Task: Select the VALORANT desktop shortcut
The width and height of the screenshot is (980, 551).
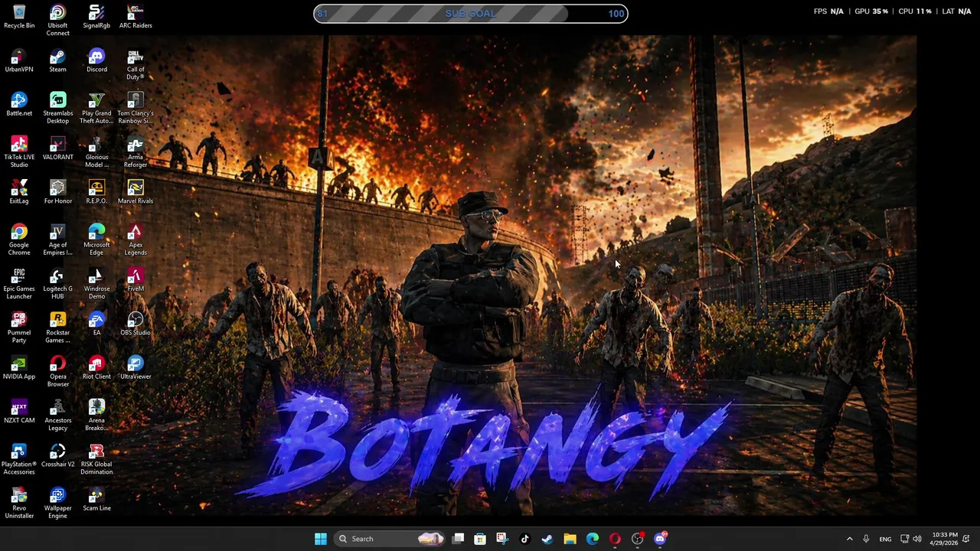Action: 57,148
